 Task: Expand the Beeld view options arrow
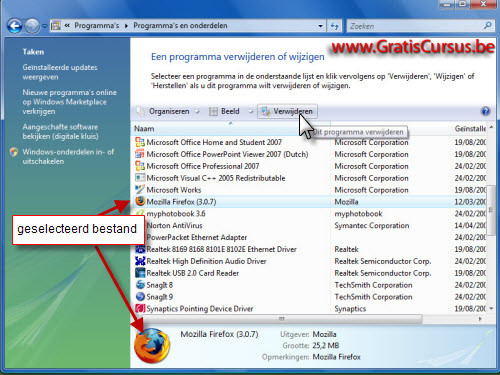(250, 112)
